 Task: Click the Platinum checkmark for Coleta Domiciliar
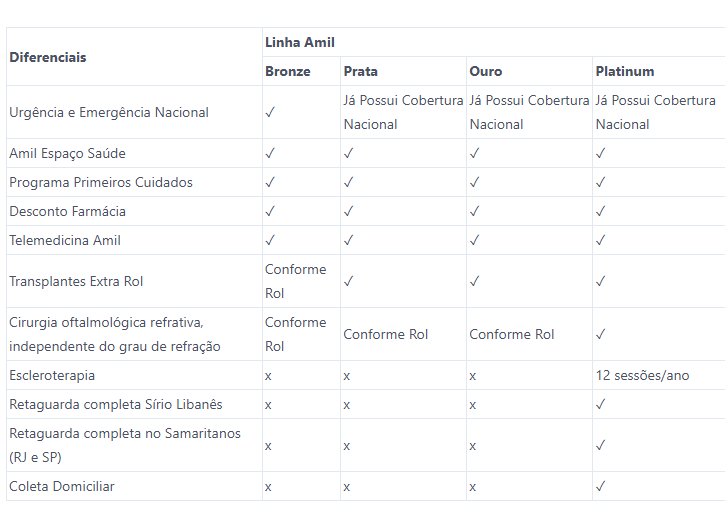600,486
